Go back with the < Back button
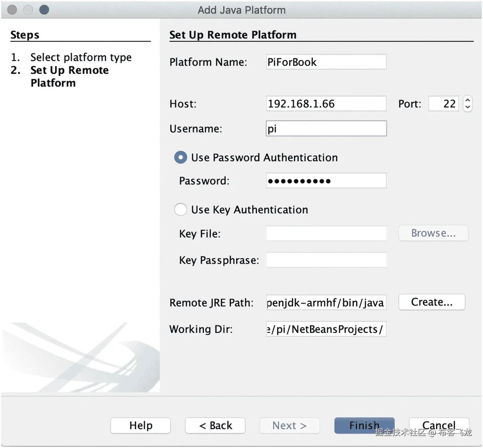Screen dimensions: 483x448 click(x=215, y=425)
